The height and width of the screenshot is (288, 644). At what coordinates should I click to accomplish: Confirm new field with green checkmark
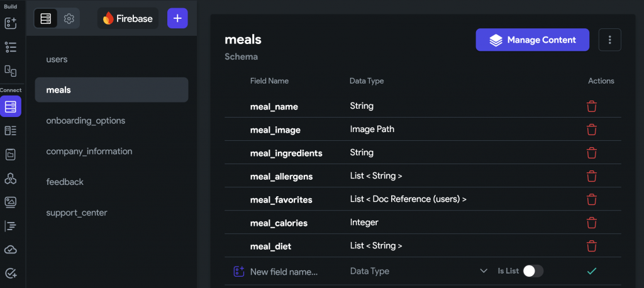coord(591,271)
